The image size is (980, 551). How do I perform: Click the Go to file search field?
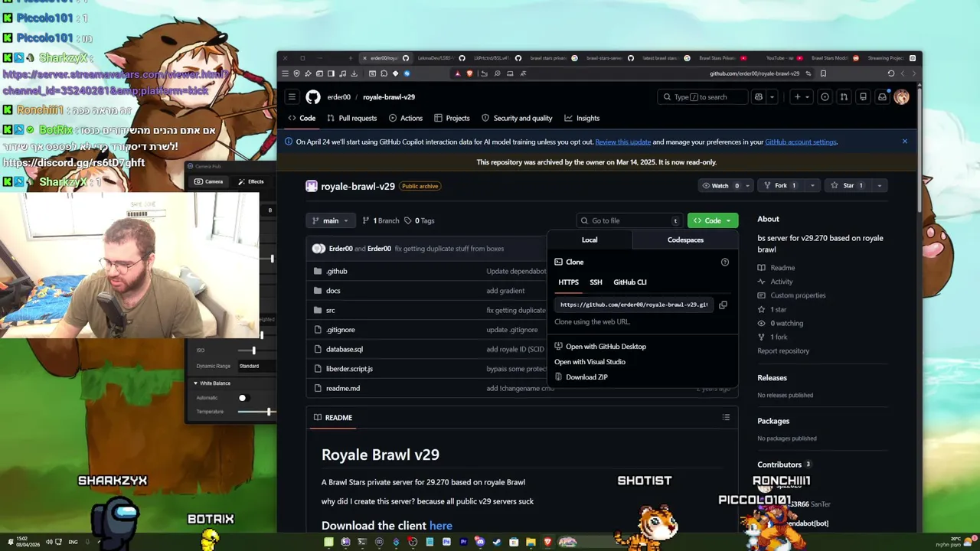(x=629, y=220)
